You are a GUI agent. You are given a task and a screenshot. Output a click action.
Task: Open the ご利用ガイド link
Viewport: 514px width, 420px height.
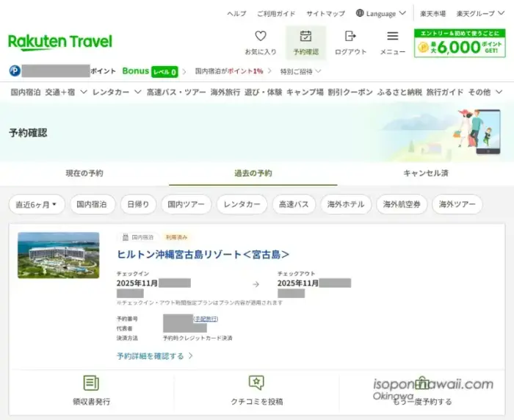tap(276, 13)
